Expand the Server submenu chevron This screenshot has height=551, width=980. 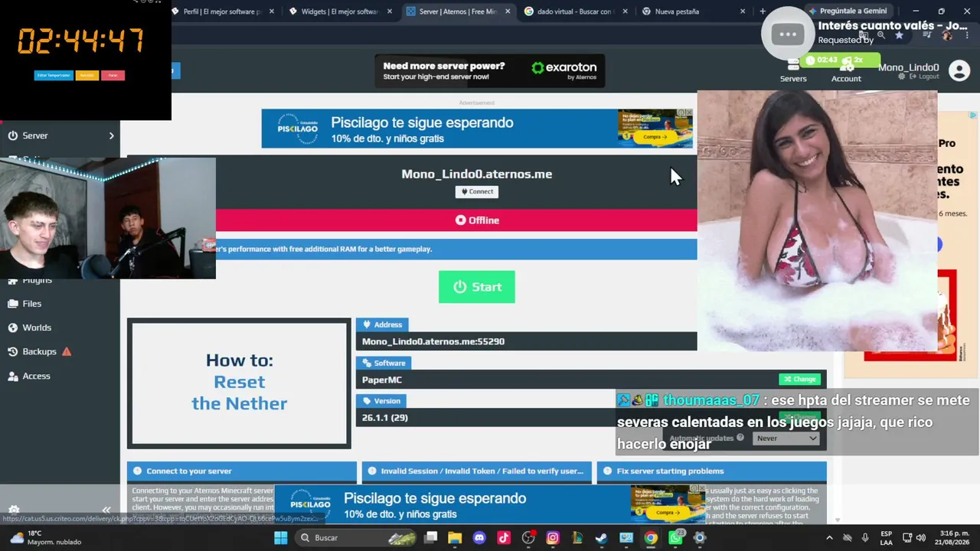pos(111,135)
